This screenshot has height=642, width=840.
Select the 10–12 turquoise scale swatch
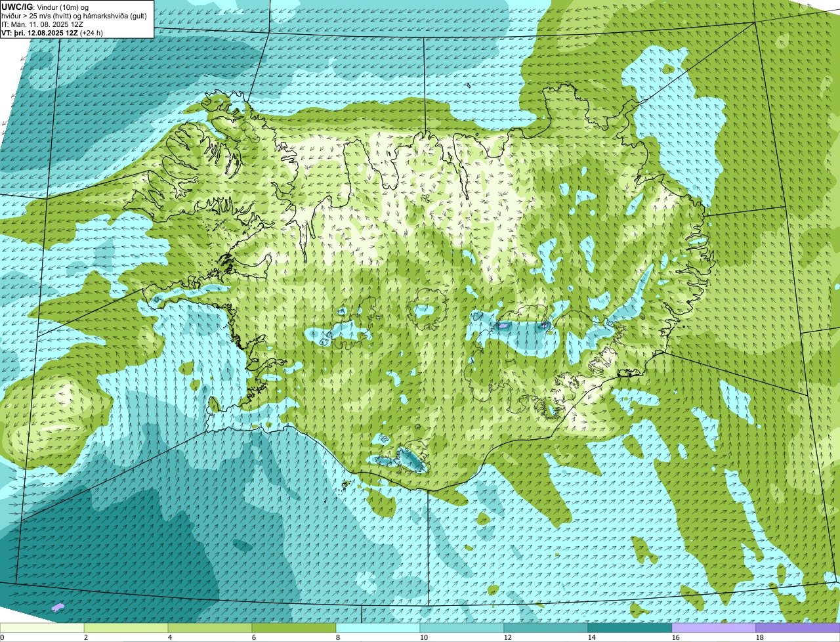[x=462, y=628]
